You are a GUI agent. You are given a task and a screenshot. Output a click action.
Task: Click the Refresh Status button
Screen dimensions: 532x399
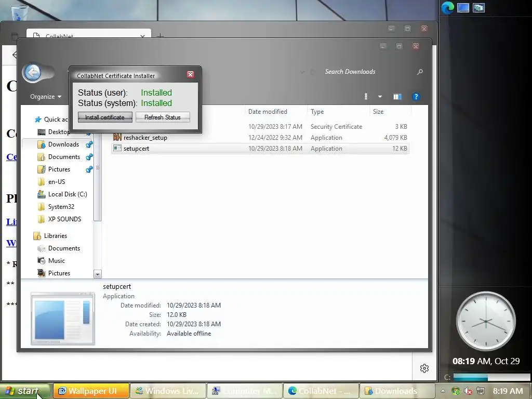pyautogui.click(x=163, y=117)
